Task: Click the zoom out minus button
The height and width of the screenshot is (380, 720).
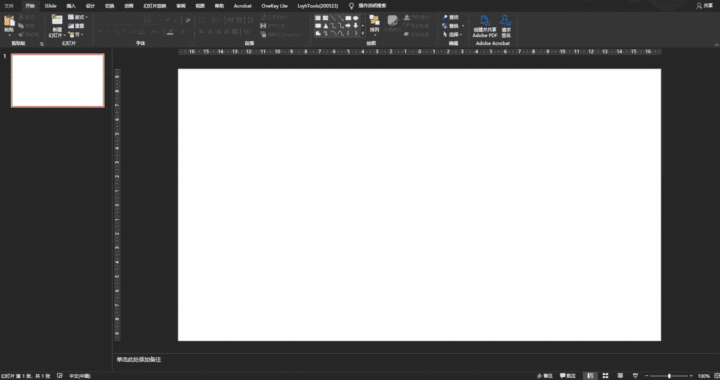Action: pos(647,376)
